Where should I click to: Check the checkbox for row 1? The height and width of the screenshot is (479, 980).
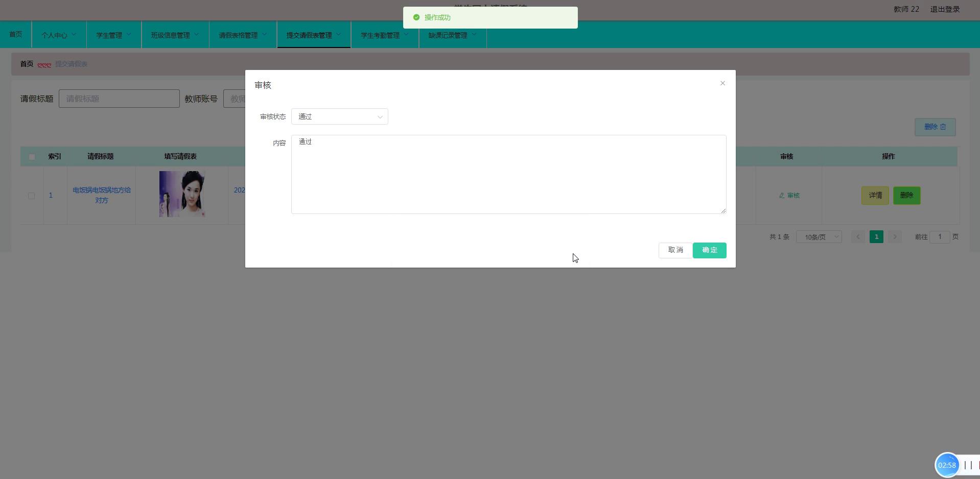(32, 196)
